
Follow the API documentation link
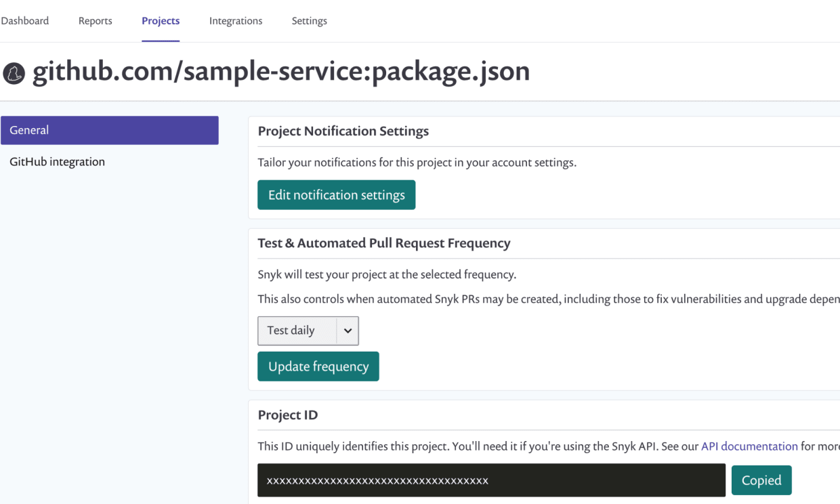pyautogui.click(x=749, y=446)
